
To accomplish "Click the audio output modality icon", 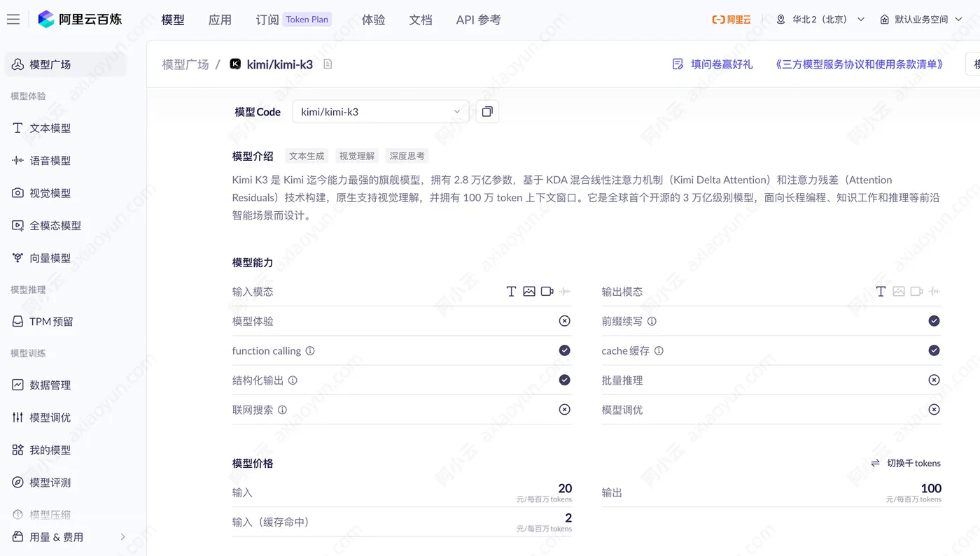I will point(934,292).
